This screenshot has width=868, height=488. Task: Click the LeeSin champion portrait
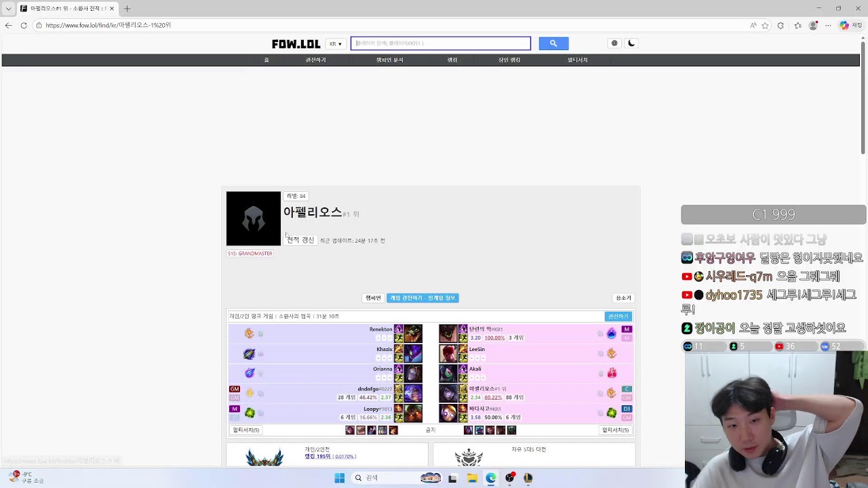[x=448, y=353]
